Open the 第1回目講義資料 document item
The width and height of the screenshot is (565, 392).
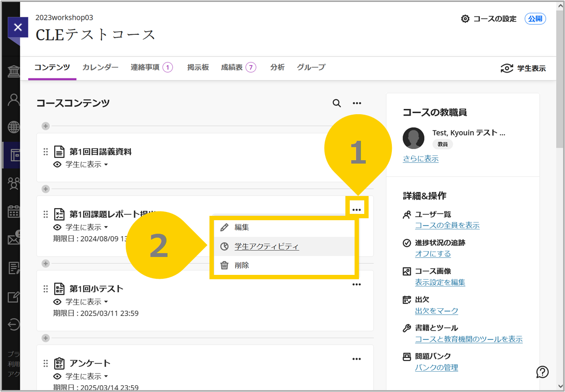pyautogui.click(x=101, y=152)
